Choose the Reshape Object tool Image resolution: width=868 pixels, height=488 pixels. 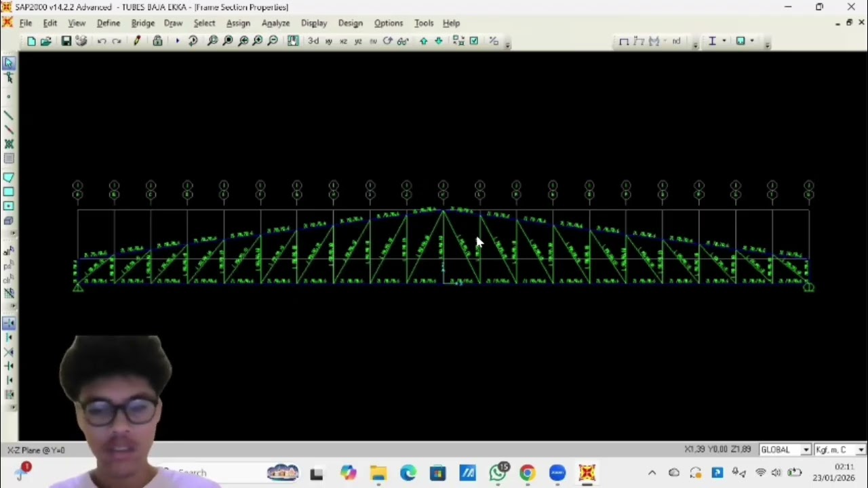tap(9, 78)
